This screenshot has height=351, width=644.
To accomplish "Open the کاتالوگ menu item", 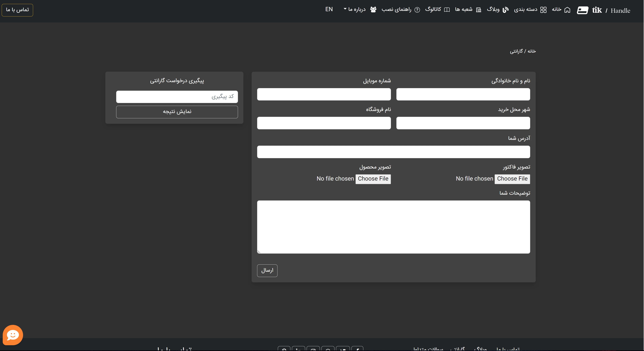I will coord(433,10).
